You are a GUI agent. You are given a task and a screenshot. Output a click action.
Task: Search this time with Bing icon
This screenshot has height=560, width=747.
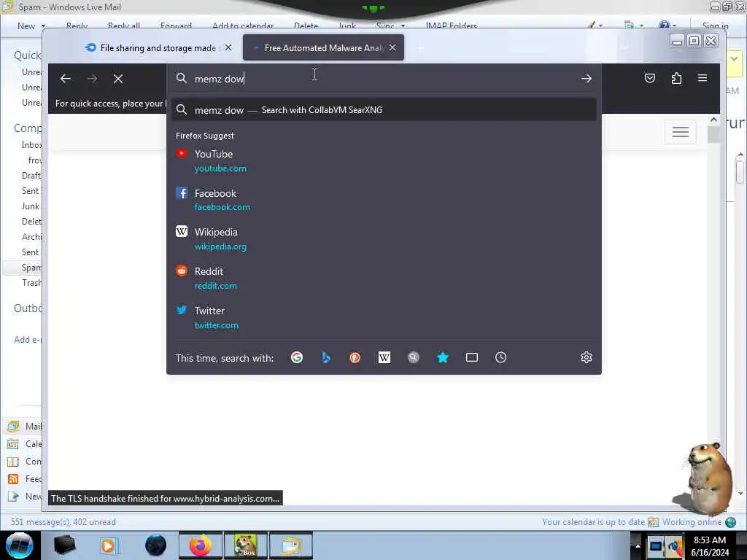click(326, 357)
